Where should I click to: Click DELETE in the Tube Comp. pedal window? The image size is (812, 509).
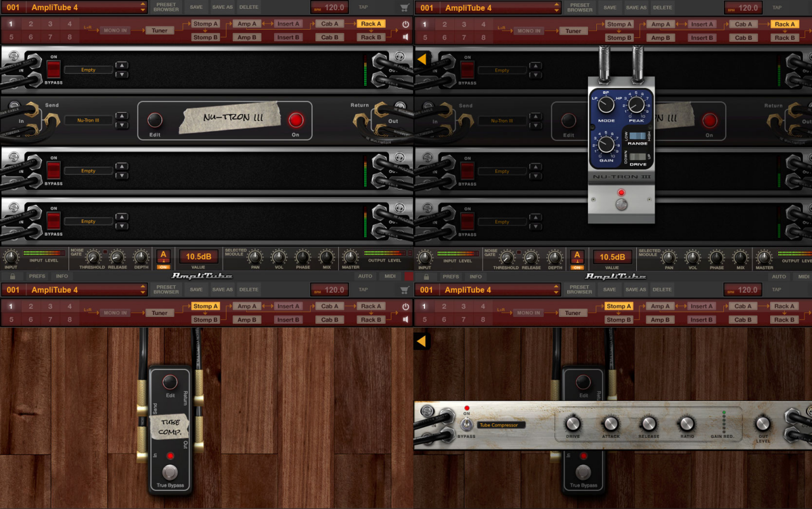click(x=249, y=290)
